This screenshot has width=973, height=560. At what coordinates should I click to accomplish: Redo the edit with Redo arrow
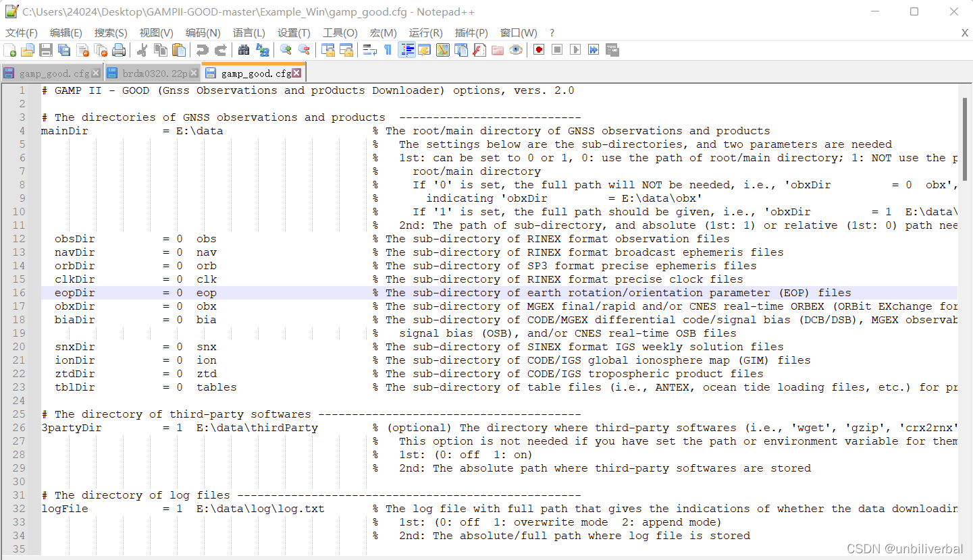click(220, 50)
